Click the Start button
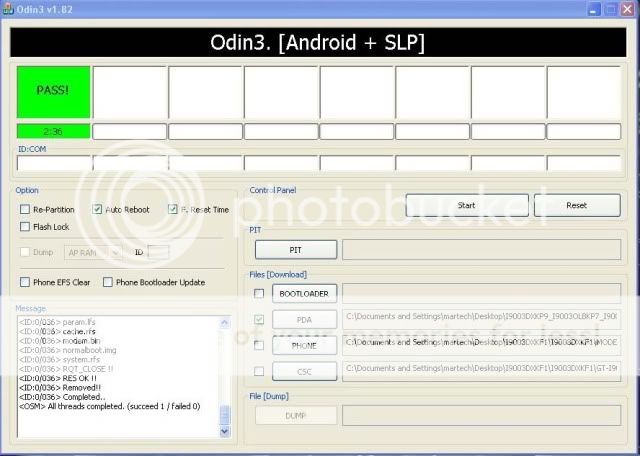 click(467, 205)
